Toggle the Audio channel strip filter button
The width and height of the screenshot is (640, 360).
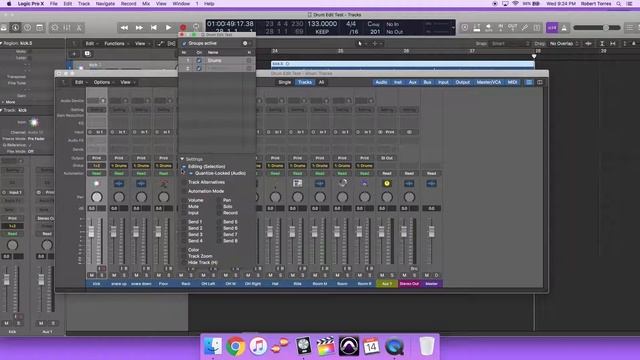click(381, 82)
